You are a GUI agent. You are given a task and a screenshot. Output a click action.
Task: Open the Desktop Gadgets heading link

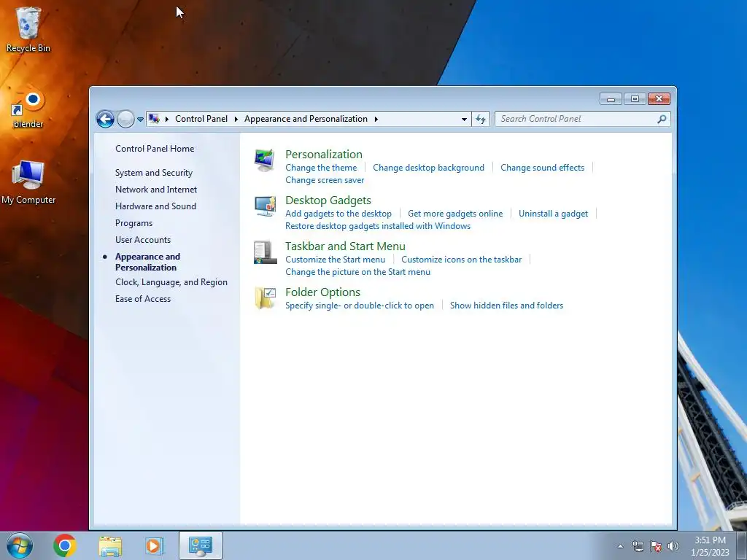328,201
